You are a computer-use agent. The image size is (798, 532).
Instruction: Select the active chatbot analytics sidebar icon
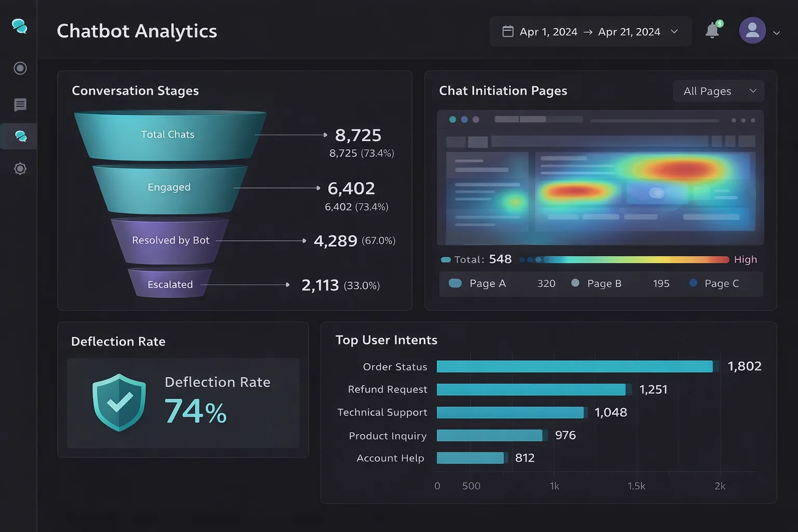[x=21, y=136]
